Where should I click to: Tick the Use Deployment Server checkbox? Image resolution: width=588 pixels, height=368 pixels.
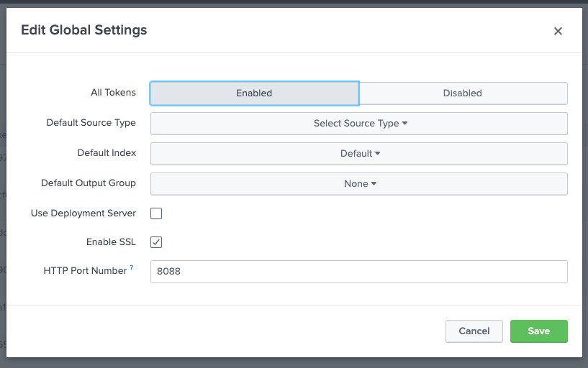coord(156,213)
